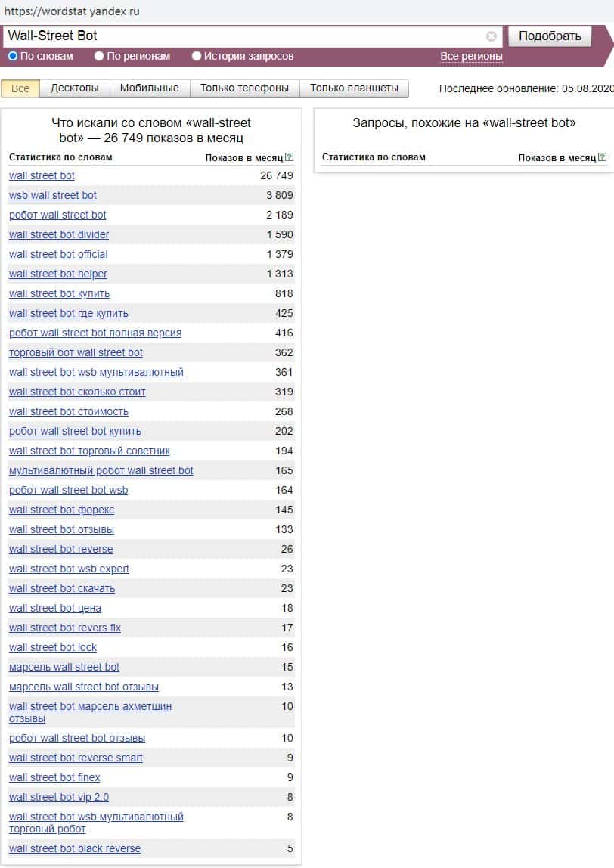Select the 'По словам' radio button
Image resolution: width=614 pixels, height=868 pixels.
pos(13,56)
